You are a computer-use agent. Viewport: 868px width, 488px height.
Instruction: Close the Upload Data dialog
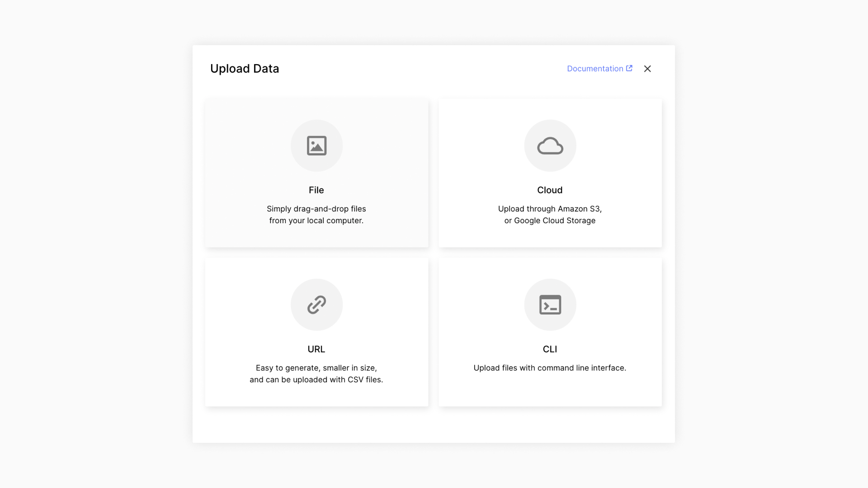click(x=647, y=69)
